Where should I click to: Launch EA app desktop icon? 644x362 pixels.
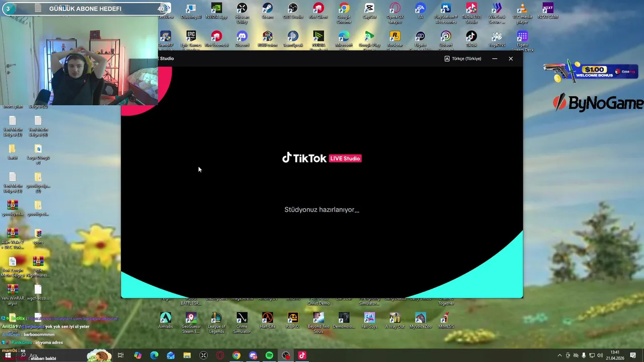pyautogui.click(x=421, y=12)
